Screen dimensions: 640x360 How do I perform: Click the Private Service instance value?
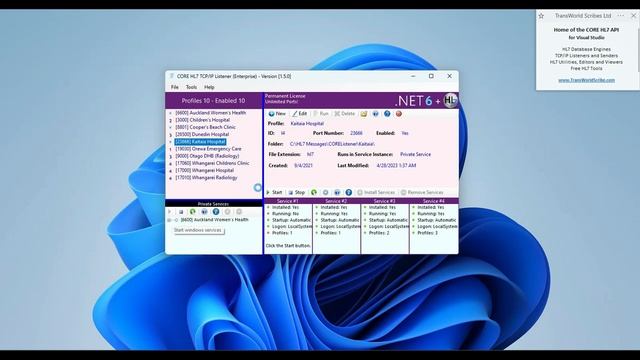click(x=415, y=154)
